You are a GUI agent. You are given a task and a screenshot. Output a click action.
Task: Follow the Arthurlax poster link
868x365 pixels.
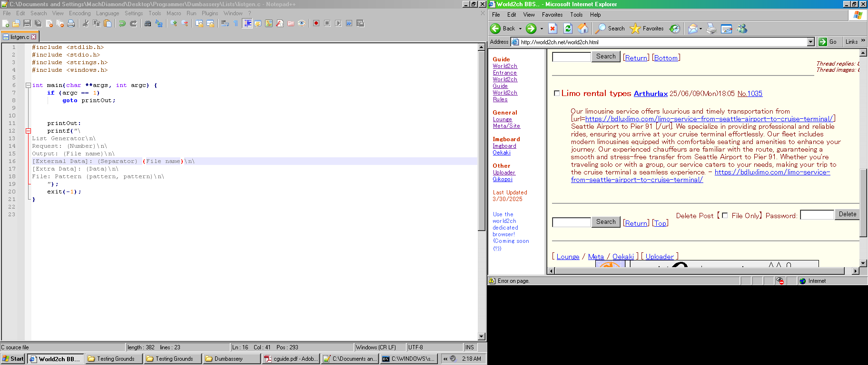click(x=651, y=94)
